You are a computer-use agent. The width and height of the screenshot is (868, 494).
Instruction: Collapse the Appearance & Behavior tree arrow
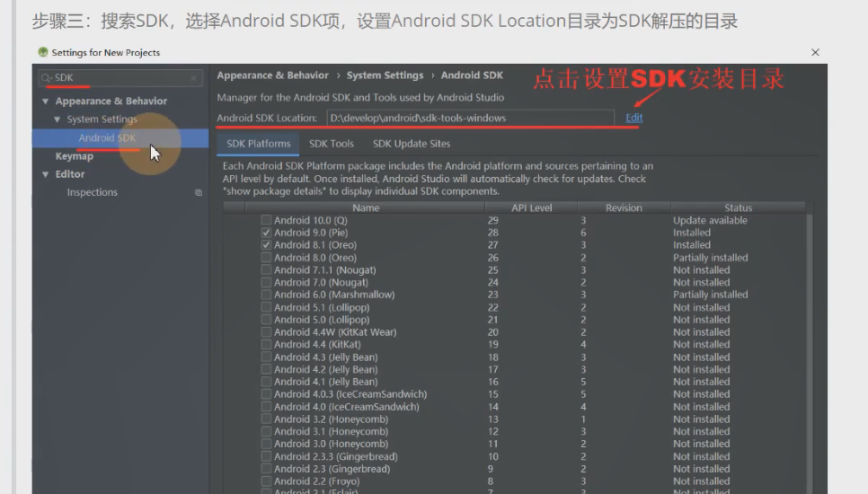46,101
